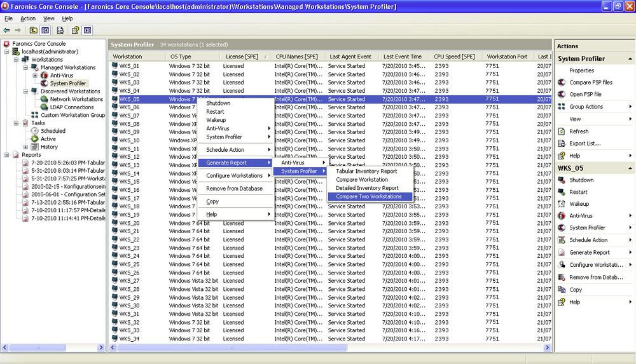Click the Help toolbar icon with question mark
636x364 pixels.
(76, 30)
